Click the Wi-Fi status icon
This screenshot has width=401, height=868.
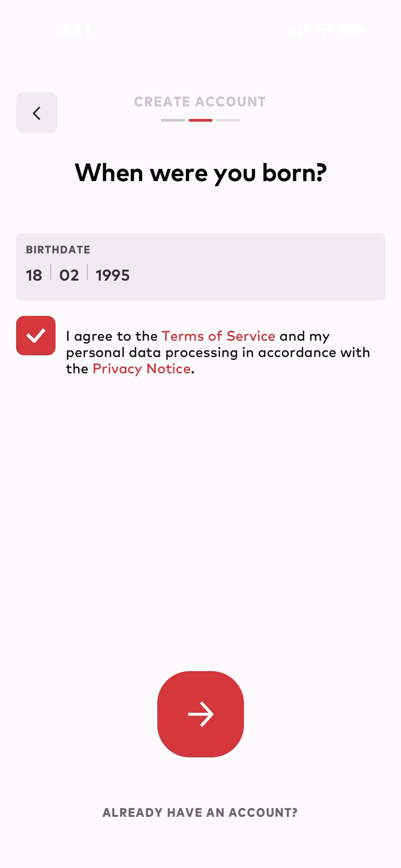pos(324,30)
